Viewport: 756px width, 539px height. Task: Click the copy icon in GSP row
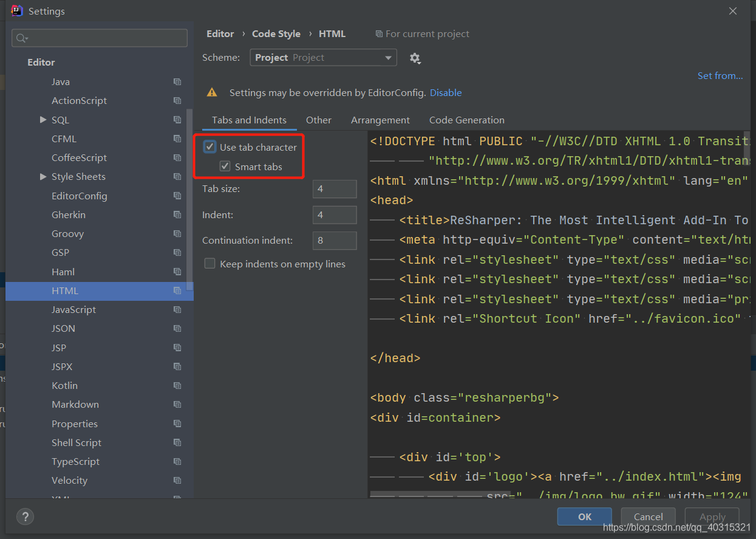(x=177, y=253)
